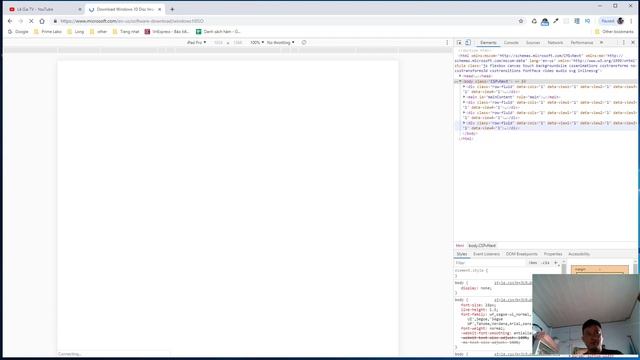Close the Download Windows 10 tab
This screenshot has height=360, width=640.
[160, 9]
